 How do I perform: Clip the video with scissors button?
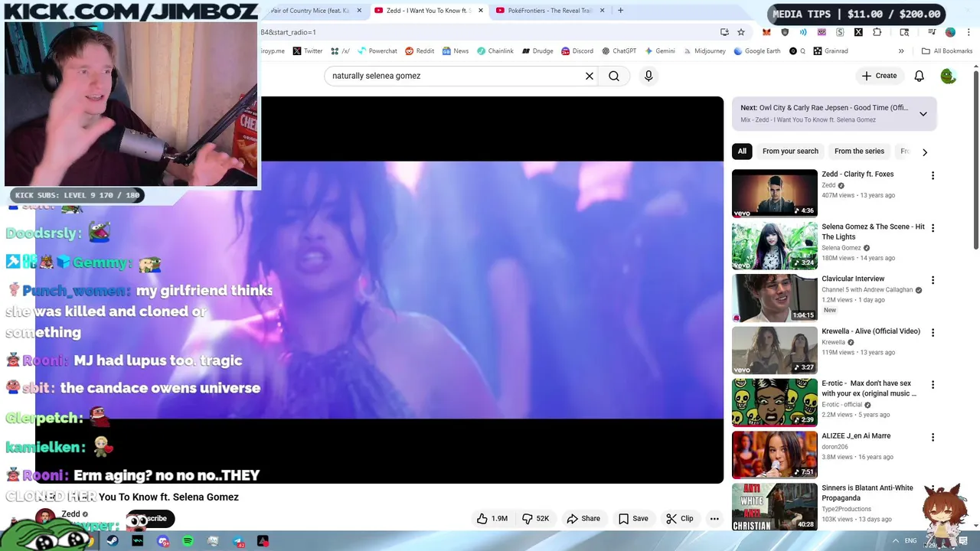click(x=680, y=518)
